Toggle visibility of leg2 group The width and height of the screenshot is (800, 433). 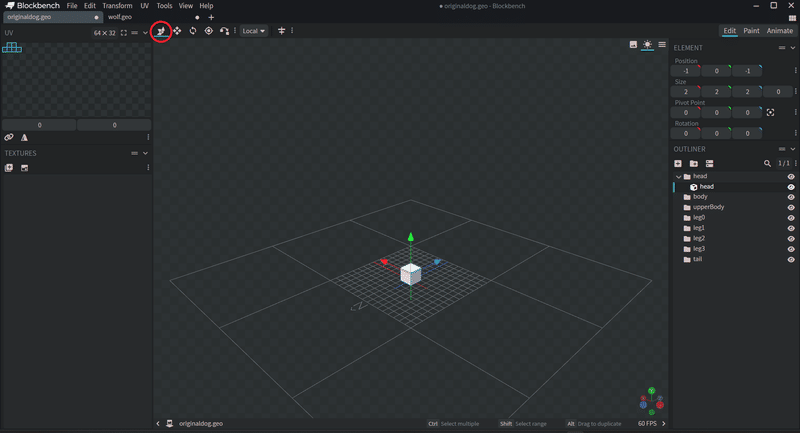(791, 239)
